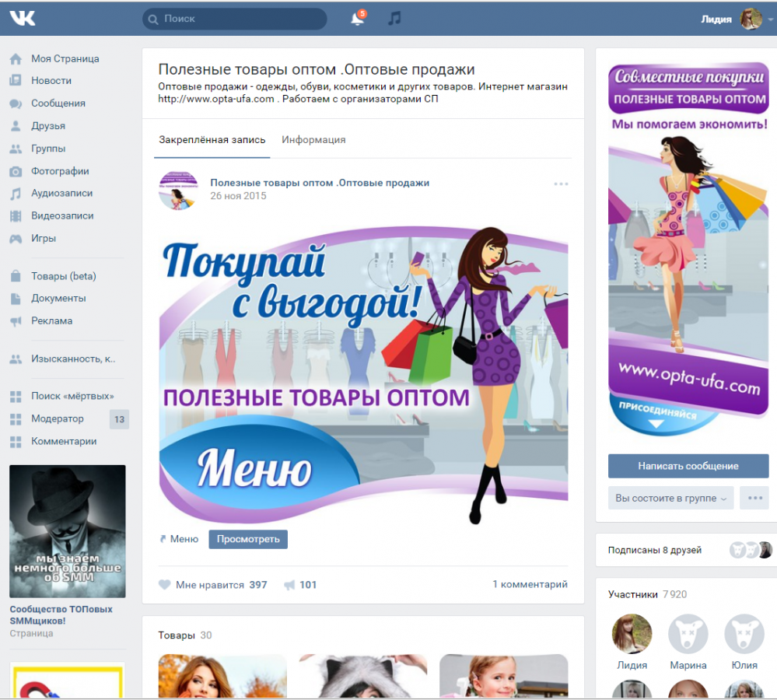Click the document icon beside Документы
This screenshot has width=777, height=700.
click(16, 298)
